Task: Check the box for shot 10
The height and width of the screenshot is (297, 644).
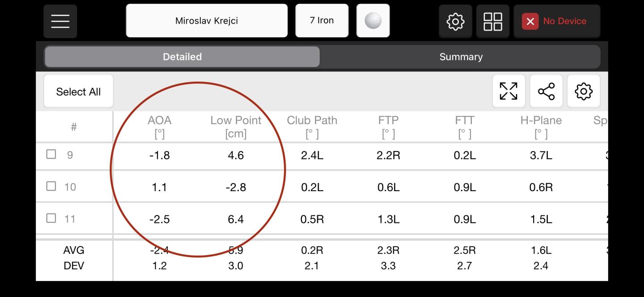Action: 51,186
